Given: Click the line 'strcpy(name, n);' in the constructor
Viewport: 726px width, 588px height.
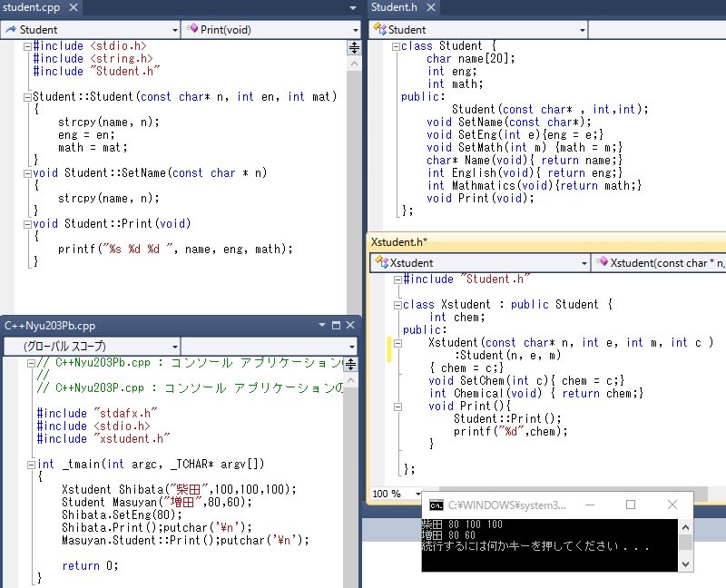Looking at the screenshot, I should (x=109, y=122).
